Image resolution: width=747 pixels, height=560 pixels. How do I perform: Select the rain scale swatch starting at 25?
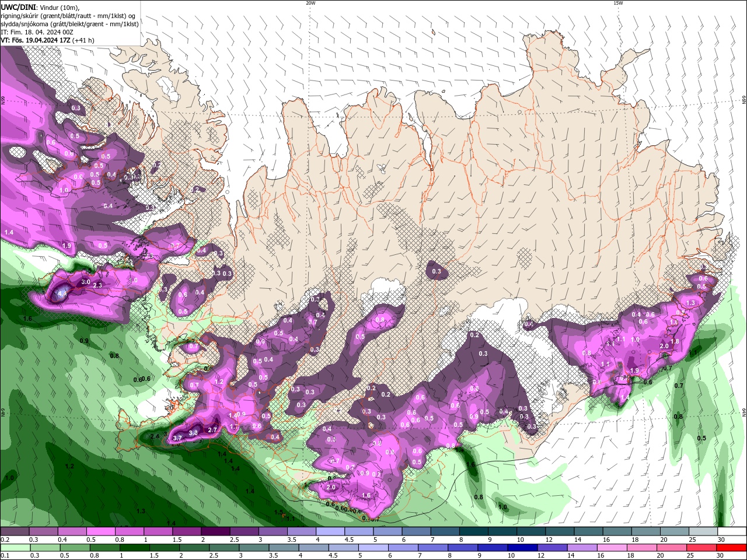[x=701, y=548]
